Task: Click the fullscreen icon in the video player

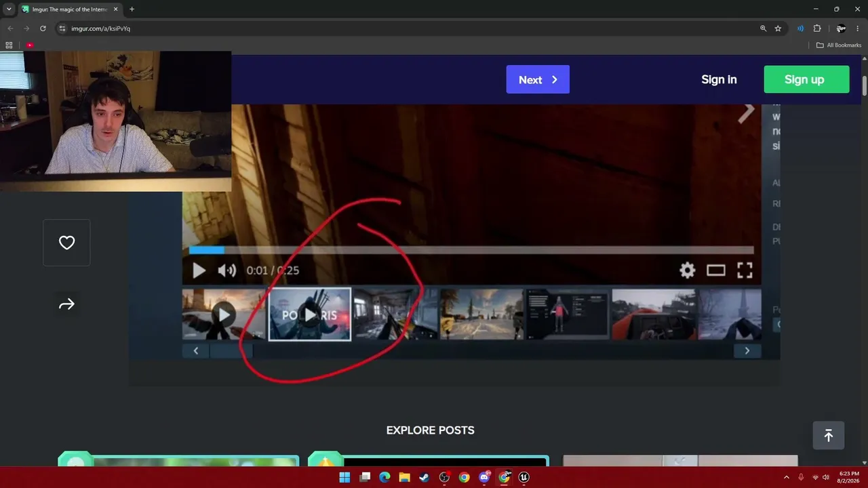Action: 745,270
